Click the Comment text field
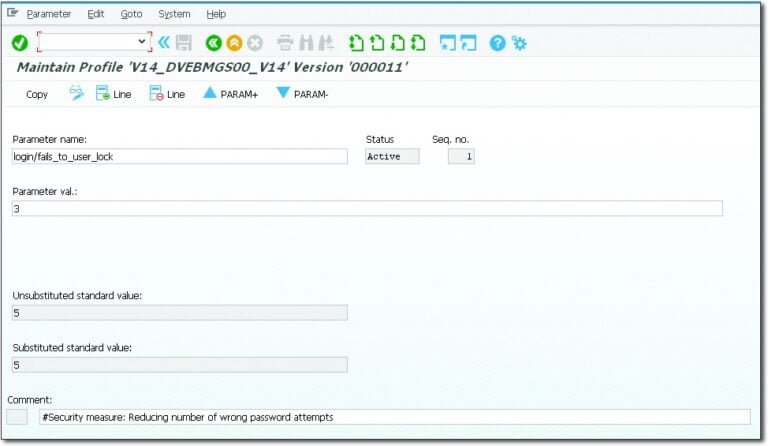Image resolution: width=768 pixels, height=446 pixels. tap(395, 417)
